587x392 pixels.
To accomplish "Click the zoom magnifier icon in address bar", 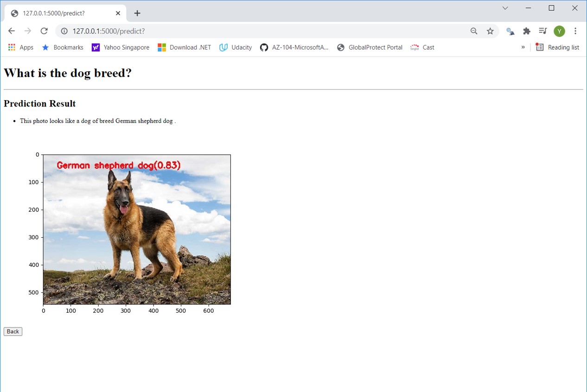I will coord(474,31).
